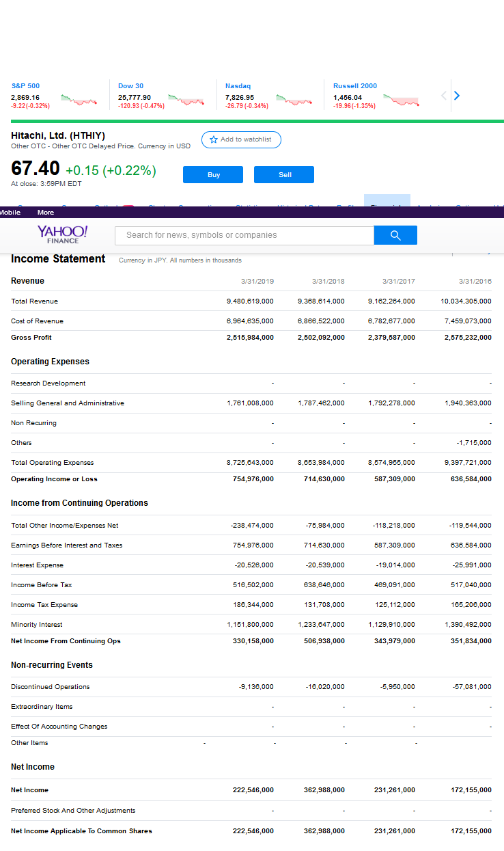The width and height of the screenshot is (504, 851).
Task: Select the Income Statement heading
Action: [x=58, y=258]
